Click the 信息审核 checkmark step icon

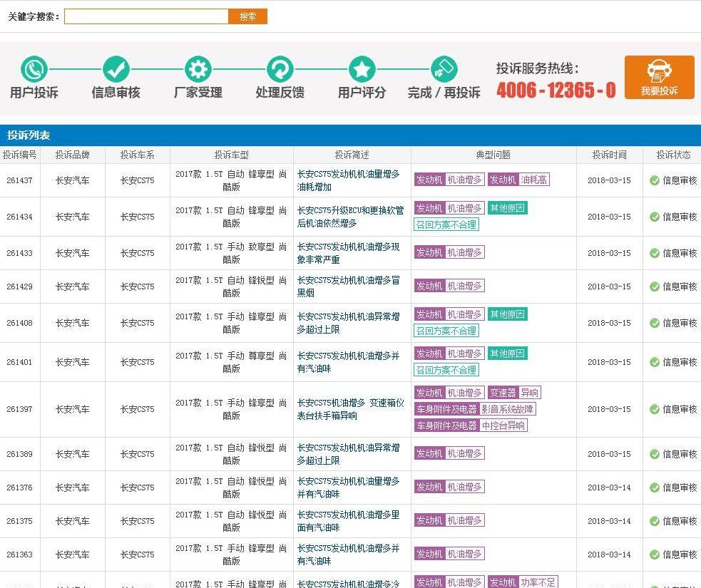(116, 69)
